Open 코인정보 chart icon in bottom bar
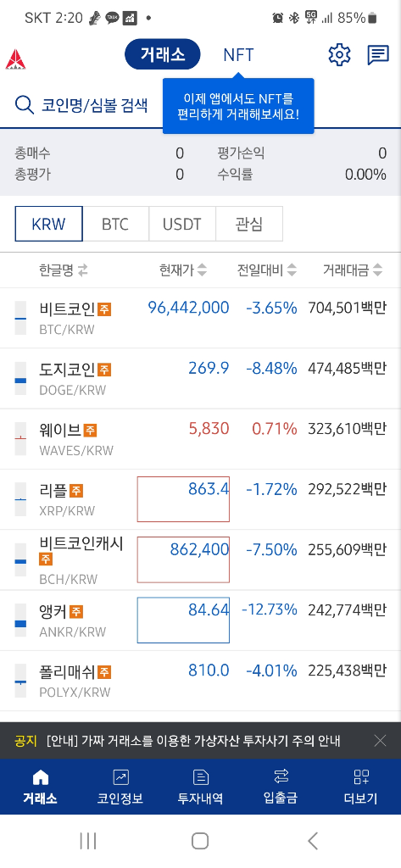Screen dimensions: 401x868 tap(120, 777)
